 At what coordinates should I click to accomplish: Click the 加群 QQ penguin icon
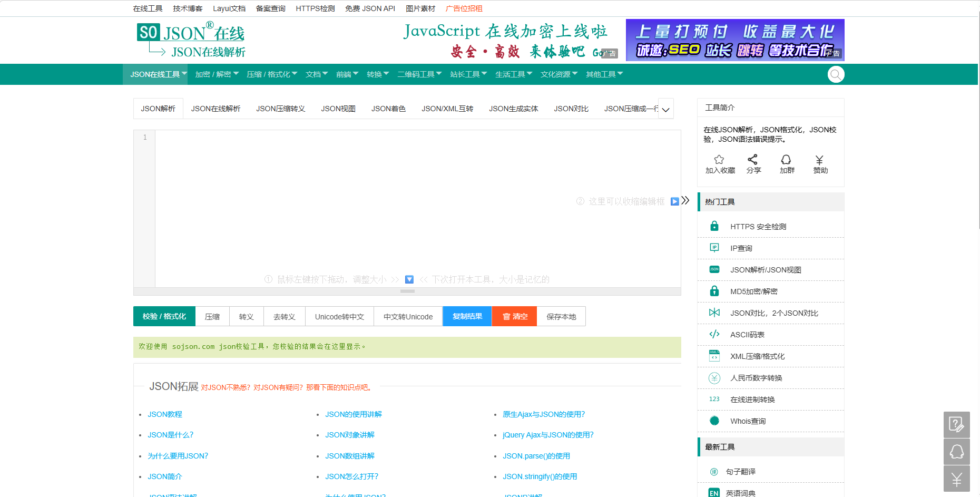786,160
